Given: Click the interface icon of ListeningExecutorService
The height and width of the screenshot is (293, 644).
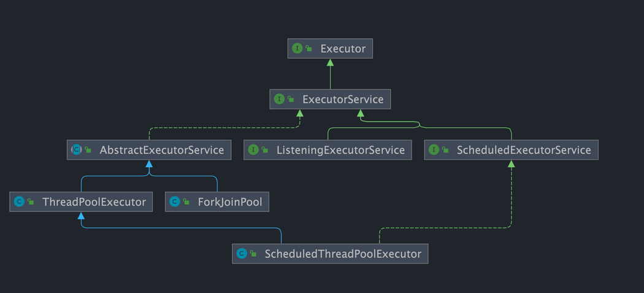Looking at the screenshot, I should (x=253, y=150).
